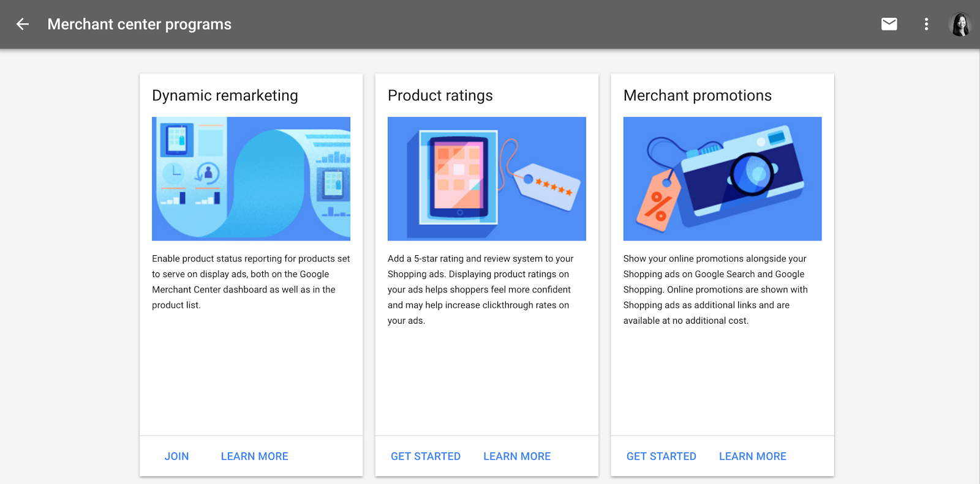The height and width of the screenshot is (484, 980).
Task: Open LEARN MORE for Product ratings
Action: [516, 456]
